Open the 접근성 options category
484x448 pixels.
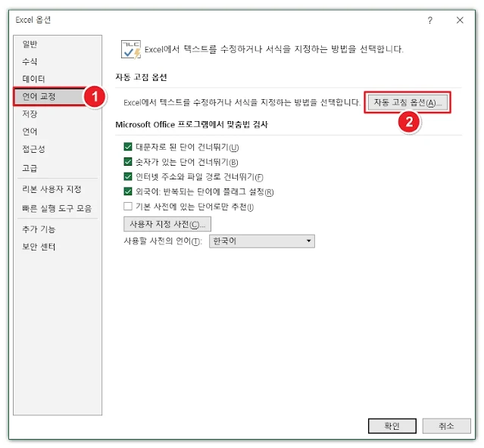[33, 149]
